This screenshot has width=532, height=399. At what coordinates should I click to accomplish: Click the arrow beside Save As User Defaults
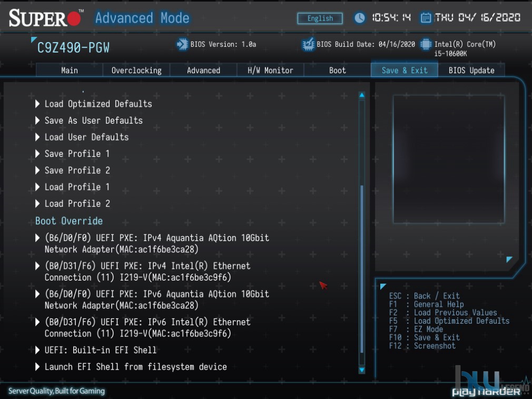click(37, 121)
